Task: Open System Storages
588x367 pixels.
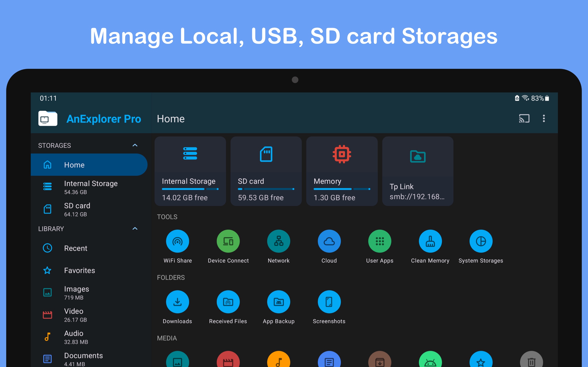Action: click(x=481, y=241)
